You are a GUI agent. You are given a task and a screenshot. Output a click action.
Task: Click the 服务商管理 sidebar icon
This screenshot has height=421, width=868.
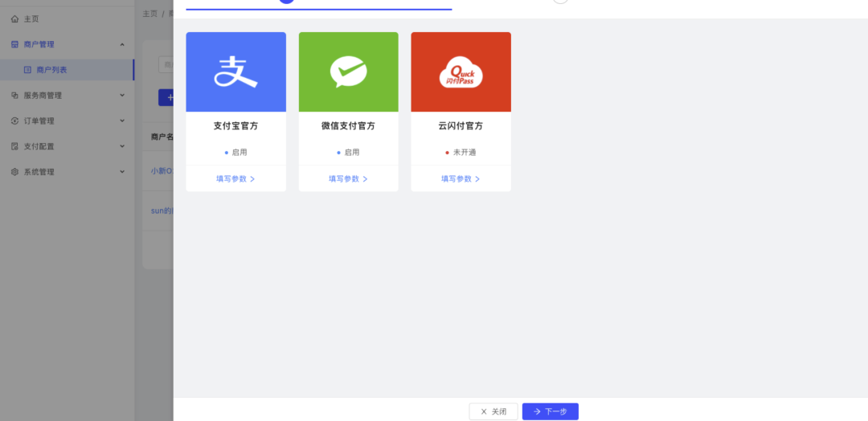point(14,96)
